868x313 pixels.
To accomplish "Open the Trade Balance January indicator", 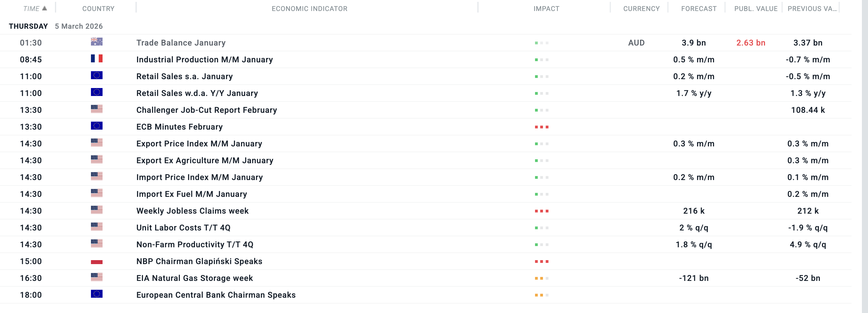I will (x=181, y=43).
